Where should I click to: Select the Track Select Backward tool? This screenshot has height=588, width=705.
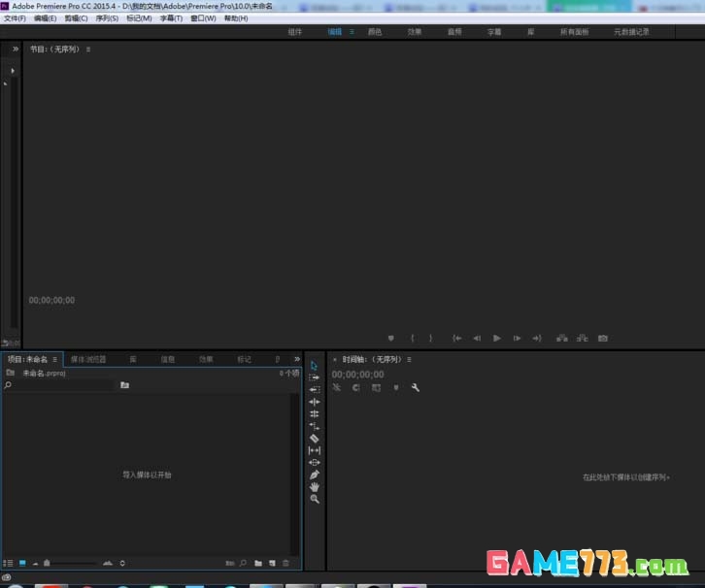click(315, 389)
